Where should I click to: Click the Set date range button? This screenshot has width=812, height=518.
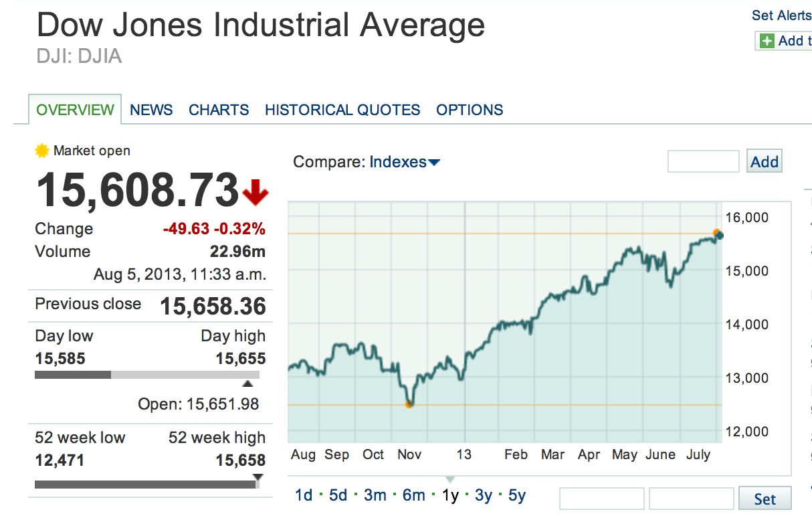coord(765,499)
